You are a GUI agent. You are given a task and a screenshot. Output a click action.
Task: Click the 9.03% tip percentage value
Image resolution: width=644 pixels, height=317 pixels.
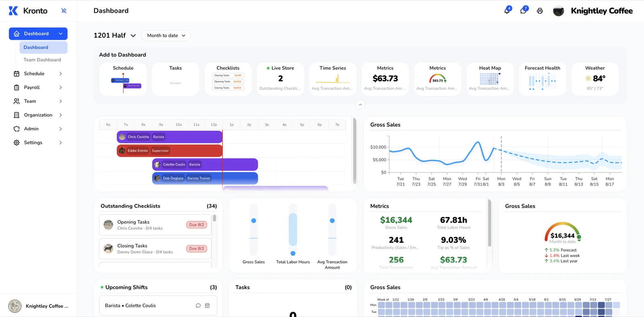[454, 240]
